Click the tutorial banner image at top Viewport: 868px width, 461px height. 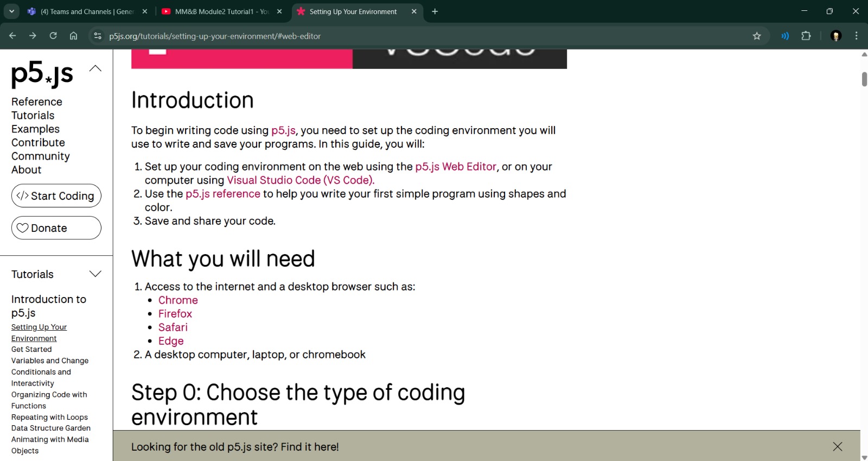[x=349, y=59]
